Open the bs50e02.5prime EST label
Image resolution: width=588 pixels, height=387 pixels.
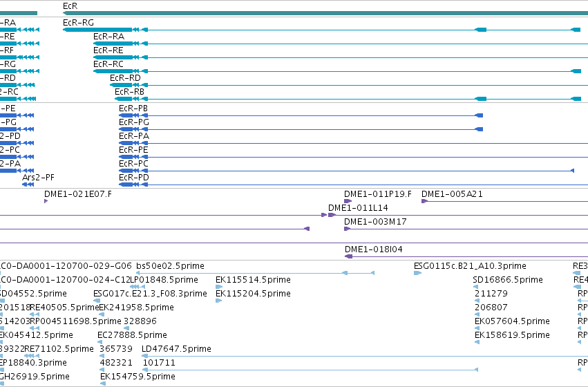[170, 266]
